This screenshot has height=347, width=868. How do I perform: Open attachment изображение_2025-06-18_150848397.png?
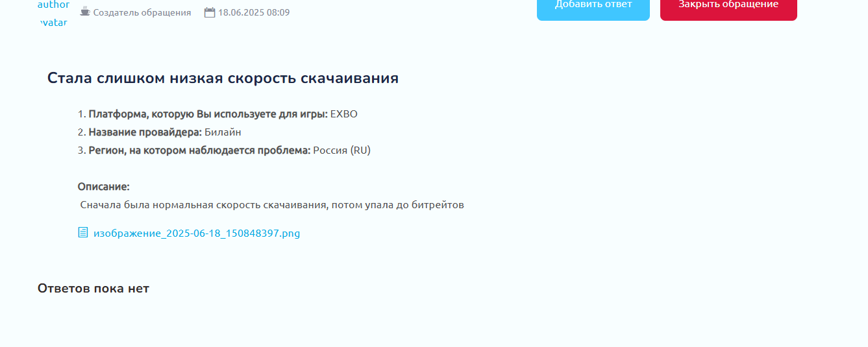pyautogui.click(x=197, y=233)
